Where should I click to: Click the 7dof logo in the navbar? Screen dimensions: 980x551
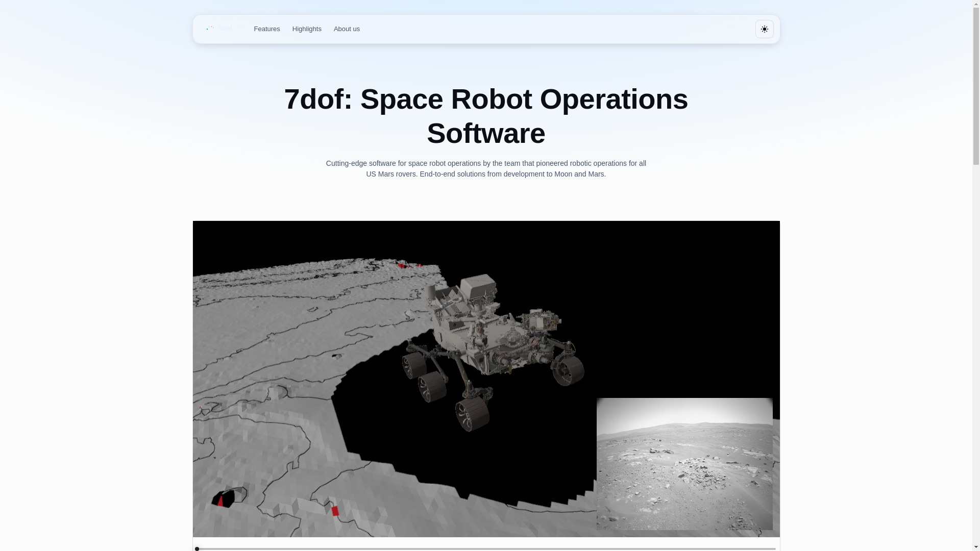[x=220, y=29]
